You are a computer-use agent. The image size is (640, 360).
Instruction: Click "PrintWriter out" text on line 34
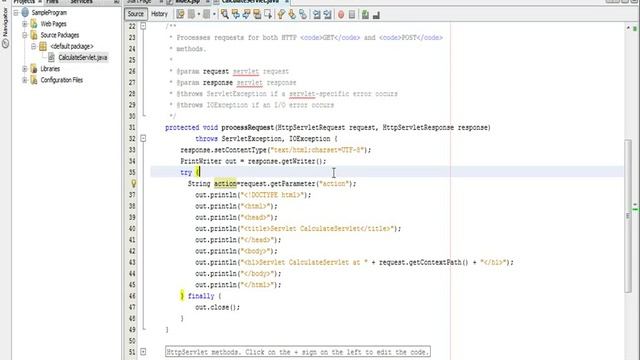(209, 161)
